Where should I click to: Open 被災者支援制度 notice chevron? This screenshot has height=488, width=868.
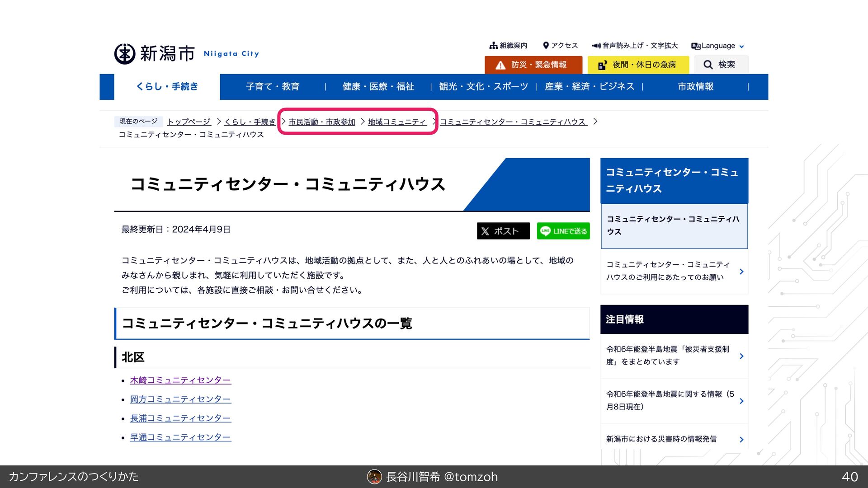(741, 356)
